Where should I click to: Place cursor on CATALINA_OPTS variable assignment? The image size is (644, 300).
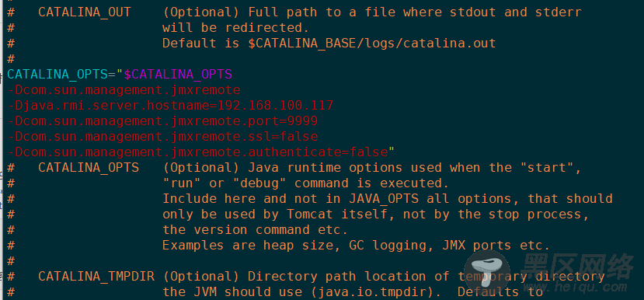click(x=57, y=75)
